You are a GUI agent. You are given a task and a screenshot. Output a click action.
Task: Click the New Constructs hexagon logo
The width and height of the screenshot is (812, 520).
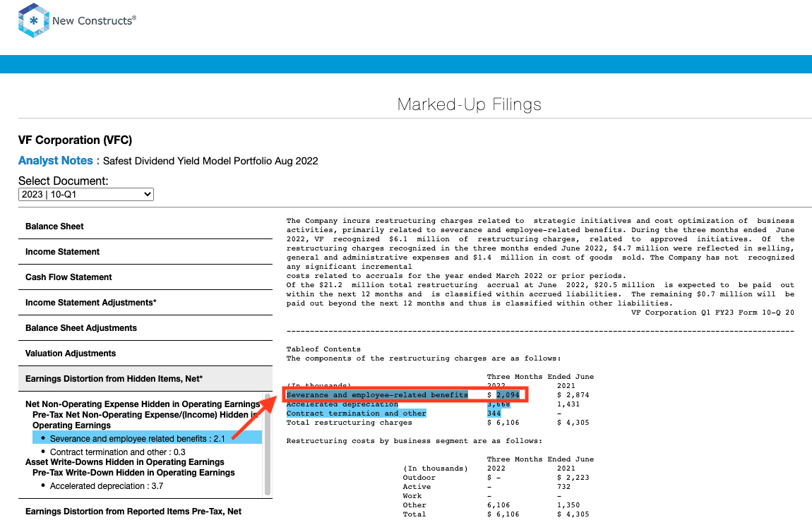tap(34, 20)
